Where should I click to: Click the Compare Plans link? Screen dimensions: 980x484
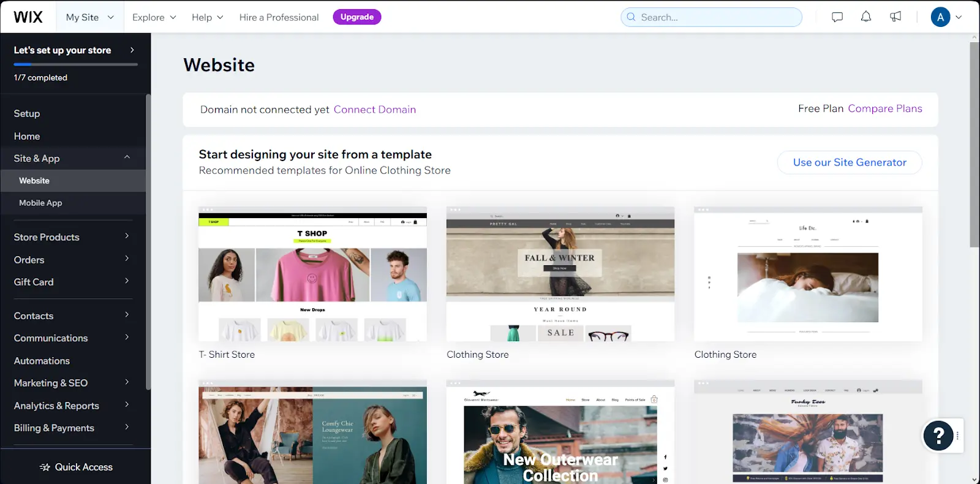tap(885, 108)
